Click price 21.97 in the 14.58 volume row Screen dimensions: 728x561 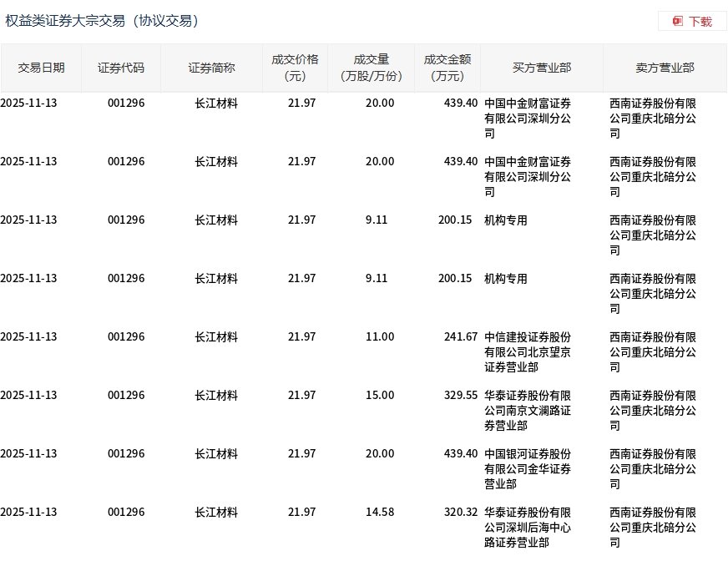[301, 513]
